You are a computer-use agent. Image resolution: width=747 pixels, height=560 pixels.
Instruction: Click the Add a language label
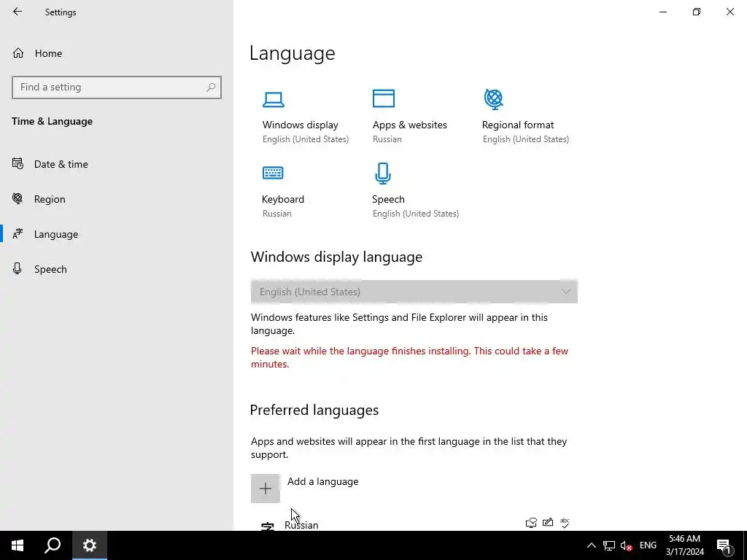323,481
